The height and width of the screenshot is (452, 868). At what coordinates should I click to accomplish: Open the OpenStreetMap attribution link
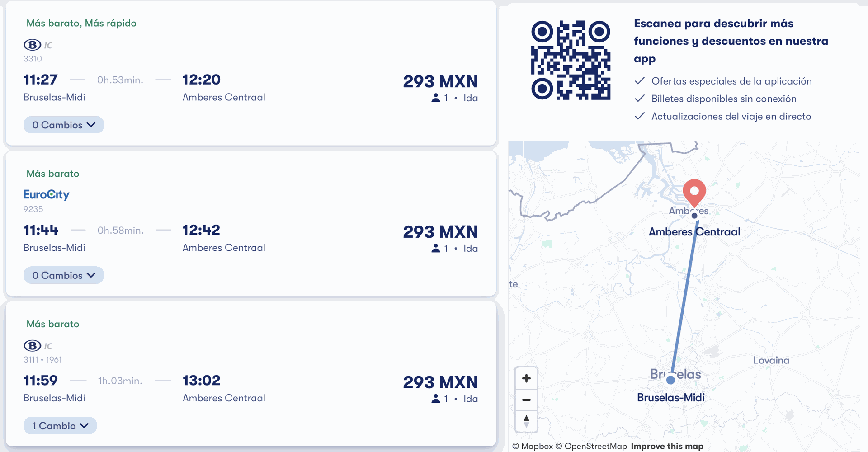click(x=591, y=446)
